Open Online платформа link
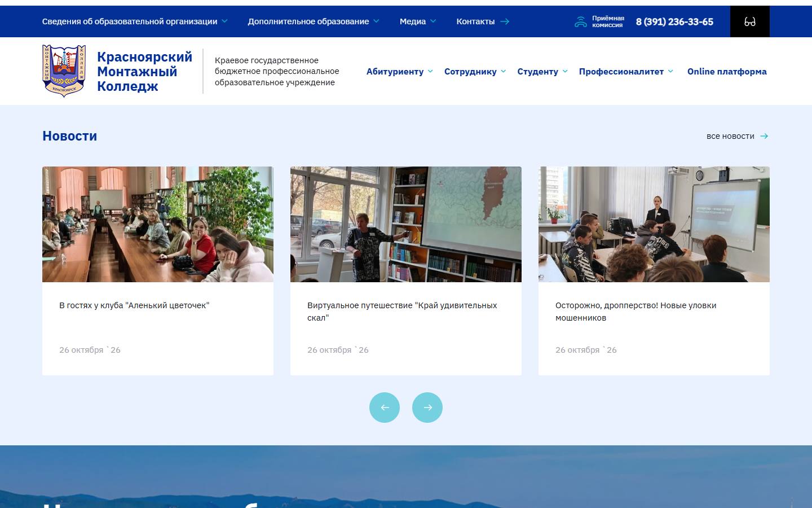Screen dimensions: 812x508 727,72
